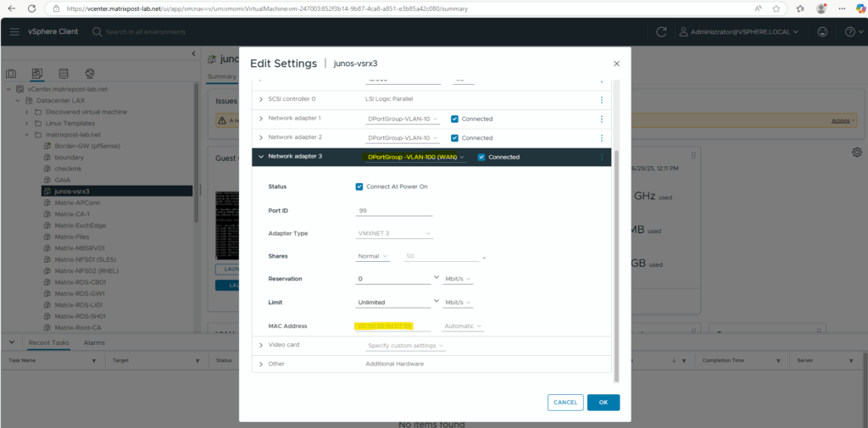Click the CANCEL button

(x=565, y=403)
